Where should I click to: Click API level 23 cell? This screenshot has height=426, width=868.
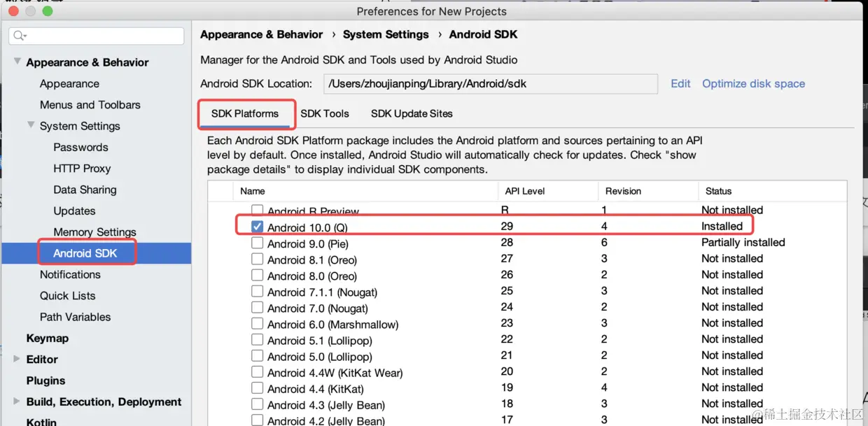(507, 322)
